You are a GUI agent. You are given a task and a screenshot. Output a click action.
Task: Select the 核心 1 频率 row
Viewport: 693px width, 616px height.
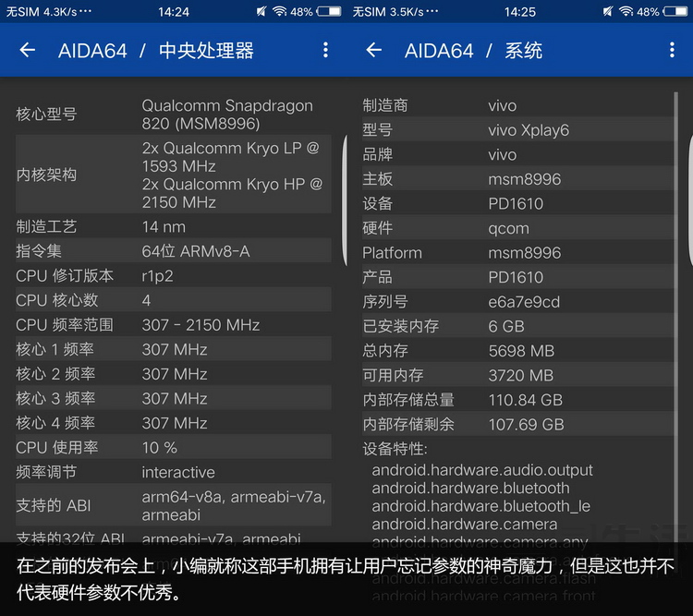pyautogui.click(x=174, y=349)
